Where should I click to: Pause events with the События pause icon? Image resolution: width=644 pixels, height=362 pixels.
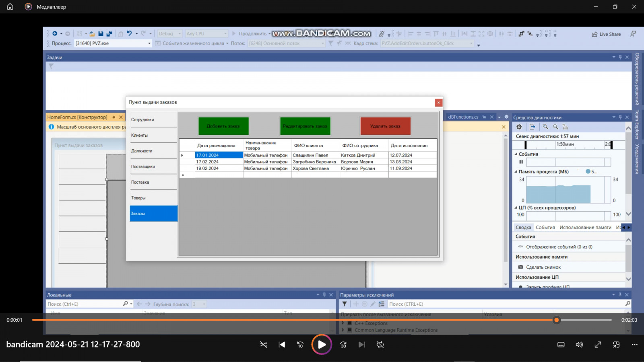point(521,162)
